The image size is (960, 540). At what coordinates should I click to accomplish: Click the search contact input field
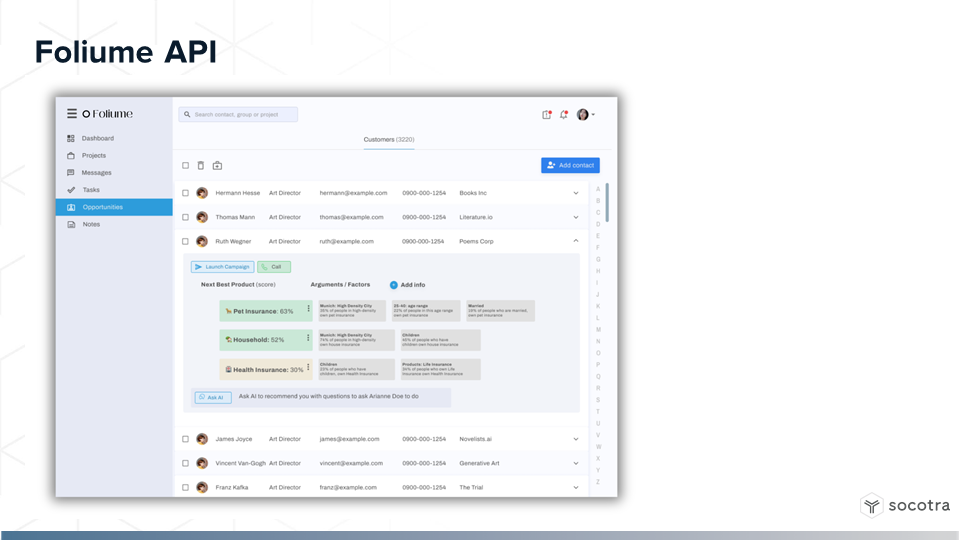click(238, 114)
